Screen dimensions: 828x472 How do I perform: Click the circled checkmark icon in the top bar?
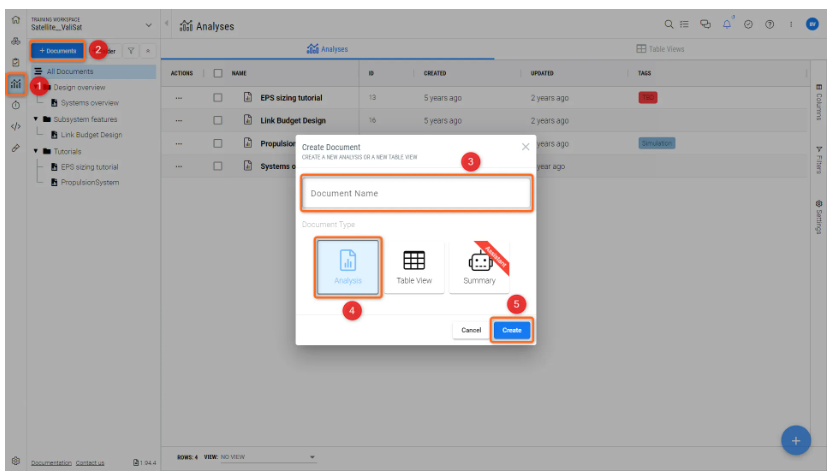pos(748,24)
